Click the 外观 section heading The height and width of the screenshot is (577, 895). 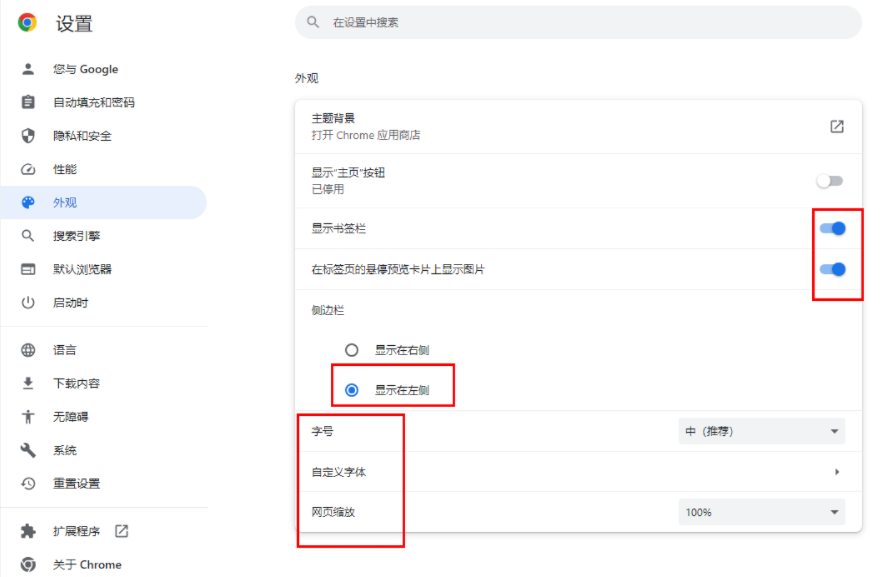[307, 78]
